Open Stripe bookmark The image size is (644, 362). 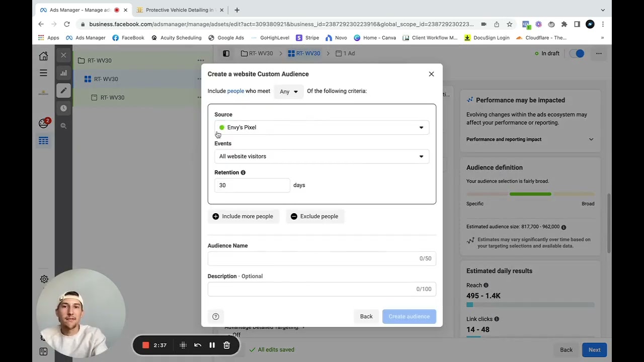pyautogui.click(x=307, y=38)
